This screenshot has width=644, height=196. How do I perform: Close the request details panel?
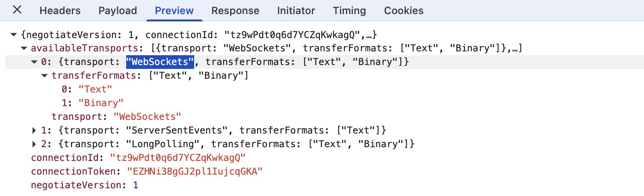[17, 10]
